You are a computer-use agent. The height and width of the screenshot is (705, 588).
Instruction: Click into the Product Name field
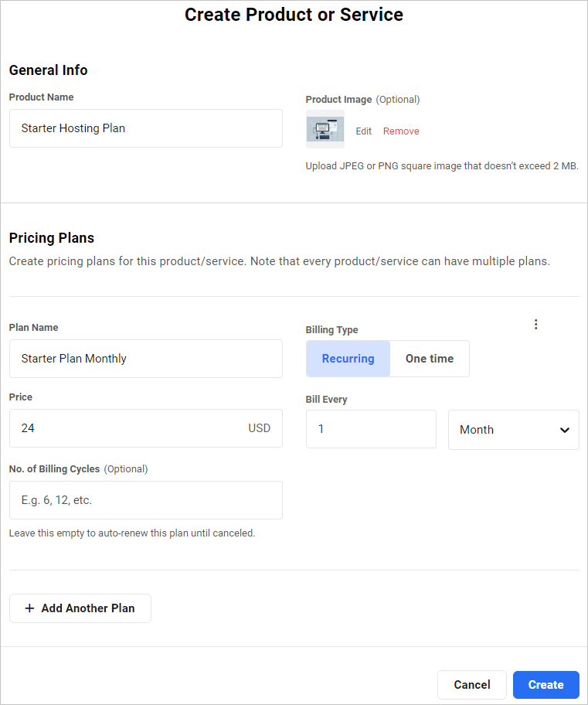pos(145,128)
